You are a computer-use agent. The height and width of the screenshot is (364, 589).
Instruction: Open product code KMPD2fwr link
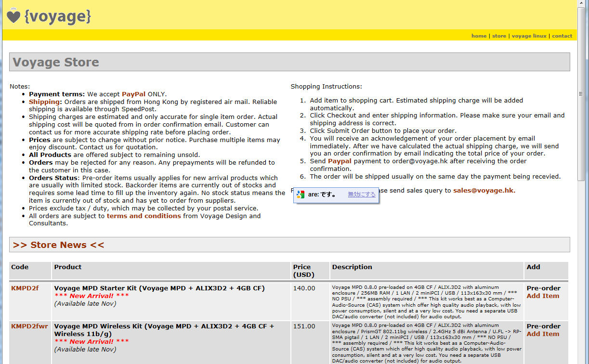coord(29,326)
